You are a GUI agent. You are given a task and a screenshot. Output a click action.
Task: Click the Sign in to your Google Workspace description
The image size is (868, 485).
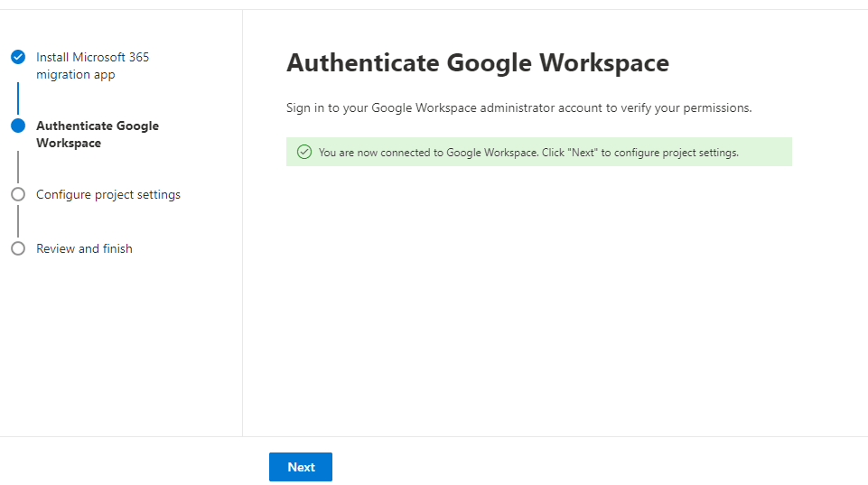click(x=518, y=107)
